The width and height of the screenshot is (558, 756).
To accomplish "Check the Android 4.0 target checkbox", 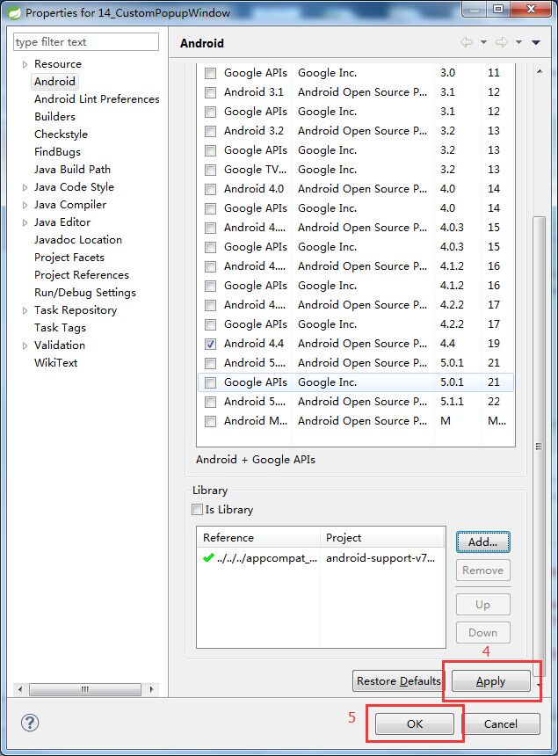I will 210,189.
